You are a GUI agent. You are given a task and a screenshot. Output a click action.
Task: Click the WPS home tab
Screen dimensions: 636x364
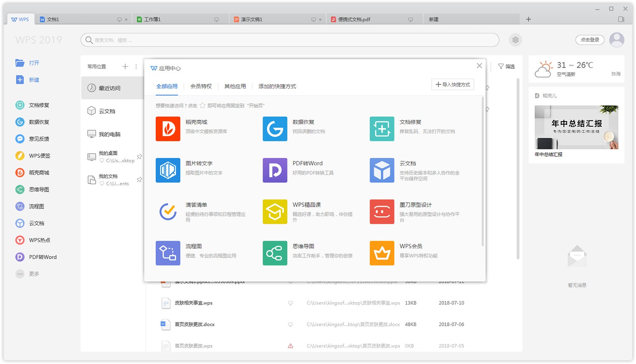coord(20,19)
